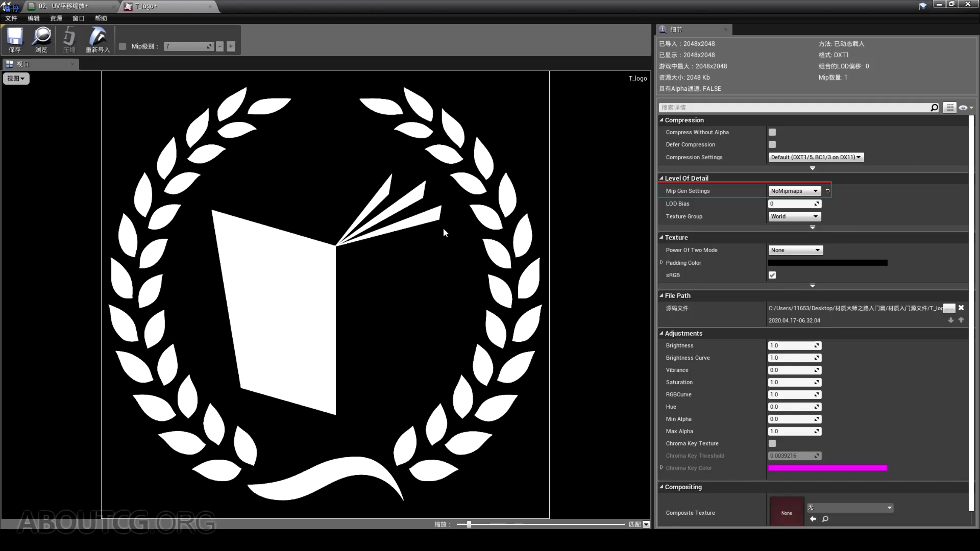Viewport: 980px width, 551px height.
Task: Enable Compress Without Alpha
Action: [773, 132]
